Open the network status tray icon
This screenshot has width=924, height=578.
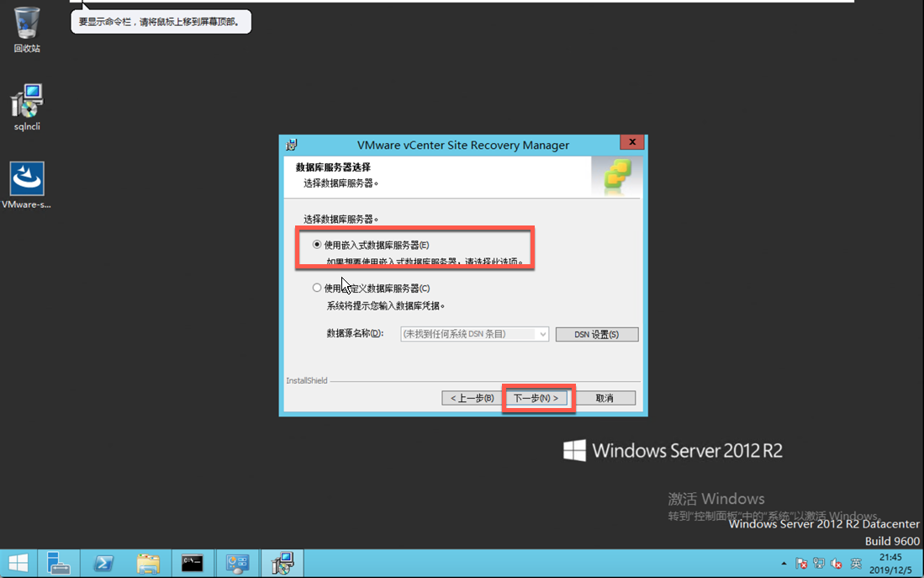819,564
